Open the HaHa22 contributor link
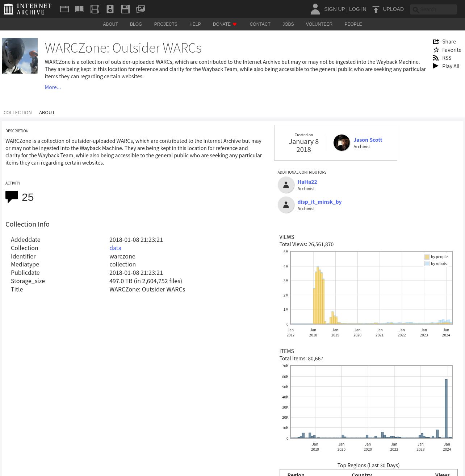This screenshot has height=476, width=465. click(x=307, y=182)
